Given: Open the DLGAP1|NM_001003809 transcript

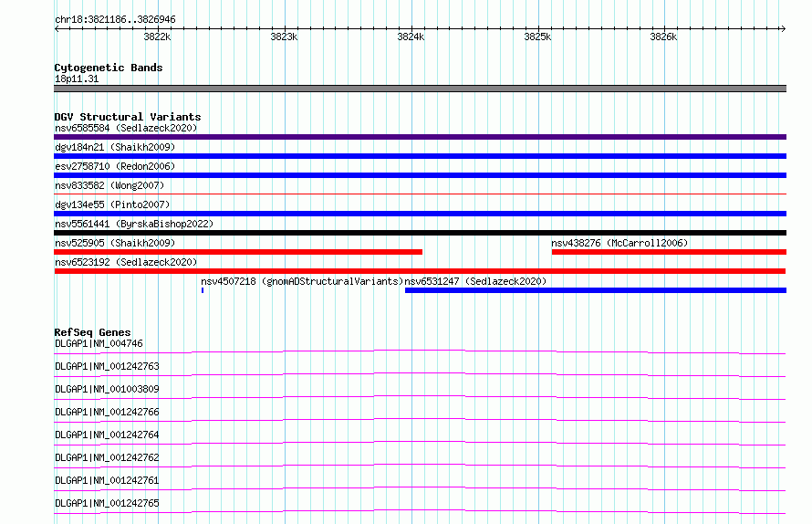Looking at the screenshot, I should coord(107,389).
